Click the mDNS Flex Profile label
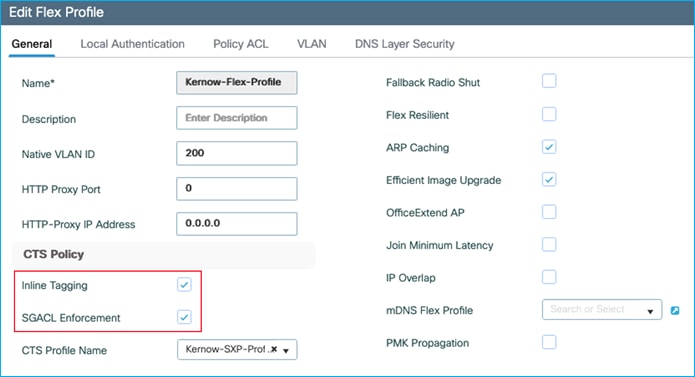This screenshot has height=377, width=695. point(429,311)
